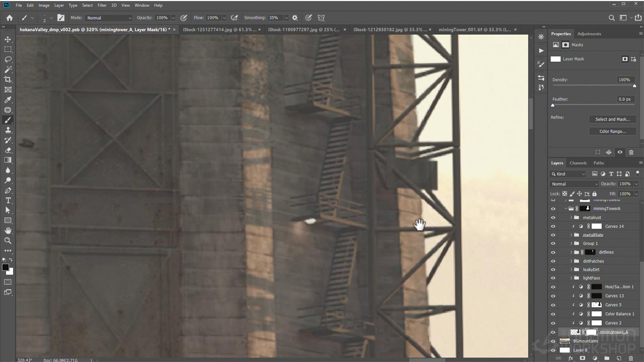Image resolution: width=644 pixels, height=362 pixels.
Task: Click the Color Range button
Action: tap(612, 131)
